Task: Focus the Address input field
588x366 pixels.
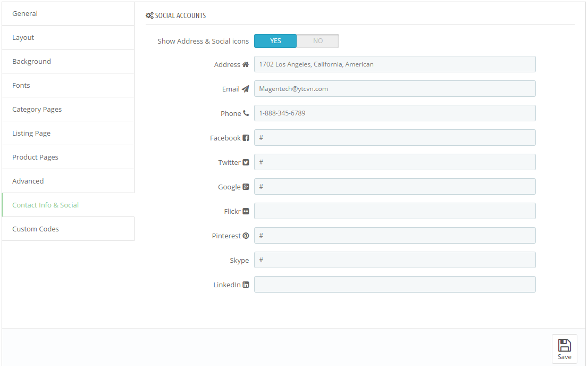Action: coord(395,64)
